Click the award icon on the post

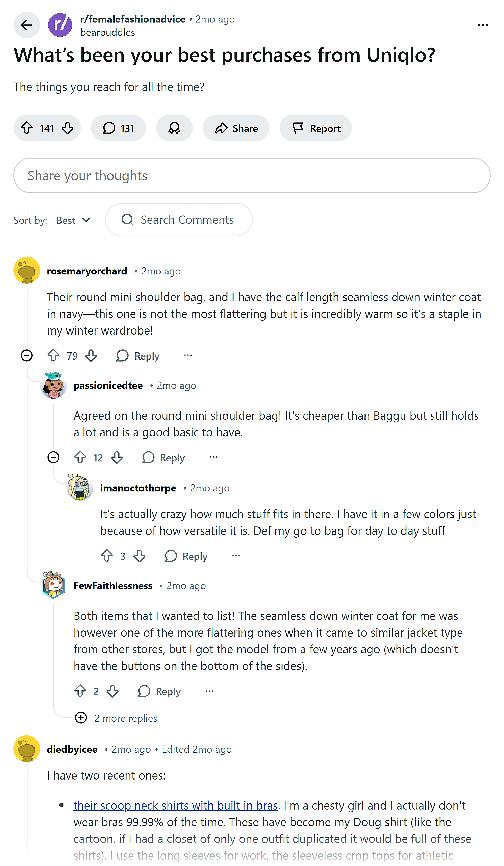click(x=175, y=128)
